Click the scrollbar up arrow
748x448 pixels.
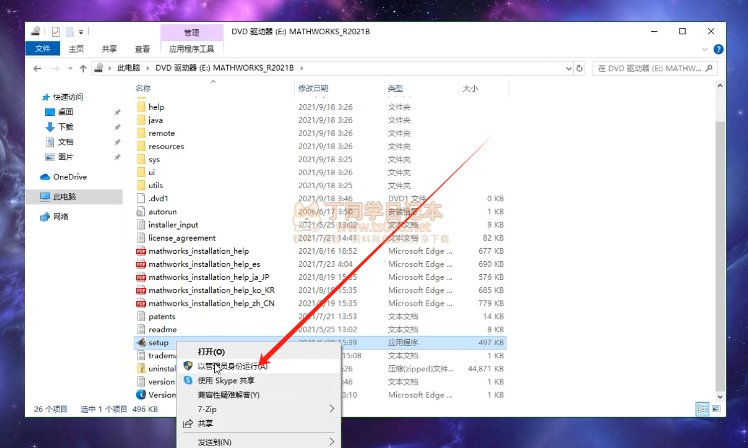720,85
